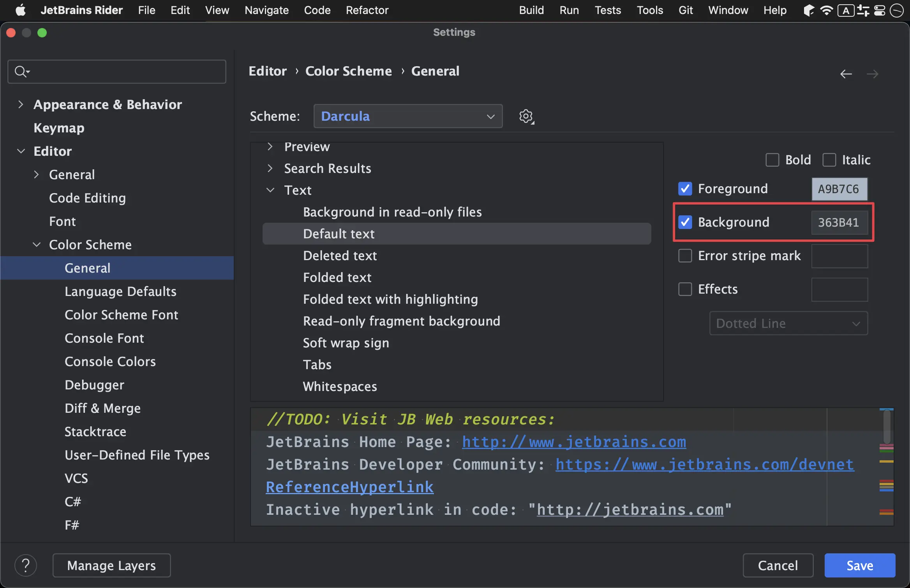Collapse the Text category
910x588 pixels.
[270, 190]
